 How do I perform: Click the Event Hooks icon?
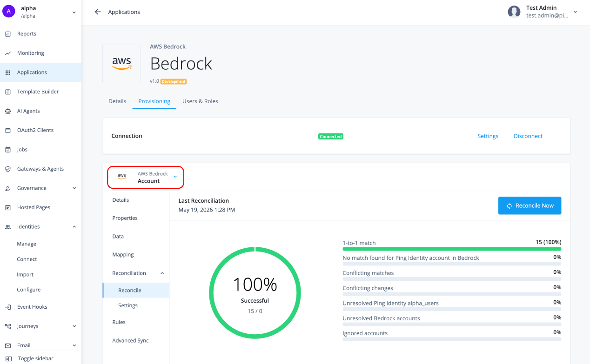point(8,307)
